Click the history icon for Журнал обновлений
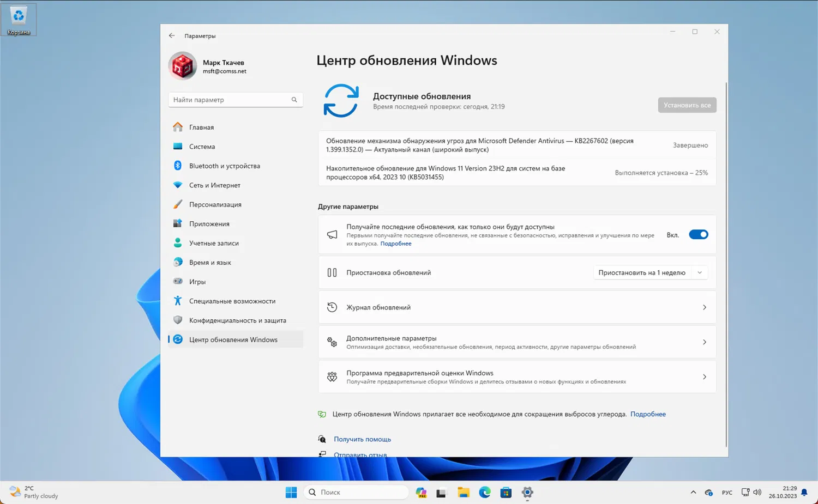 pyautogui.click(x=332, y=307)
